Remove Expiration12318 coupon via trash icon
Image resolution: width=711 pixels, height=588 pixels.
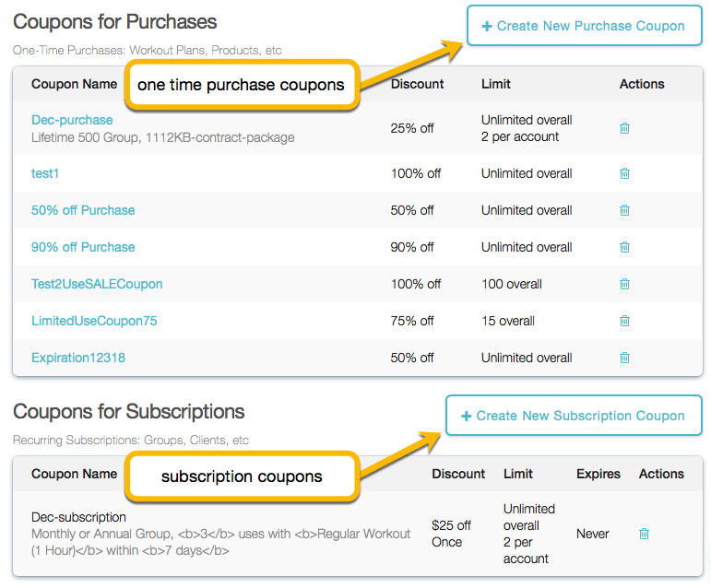624,358
